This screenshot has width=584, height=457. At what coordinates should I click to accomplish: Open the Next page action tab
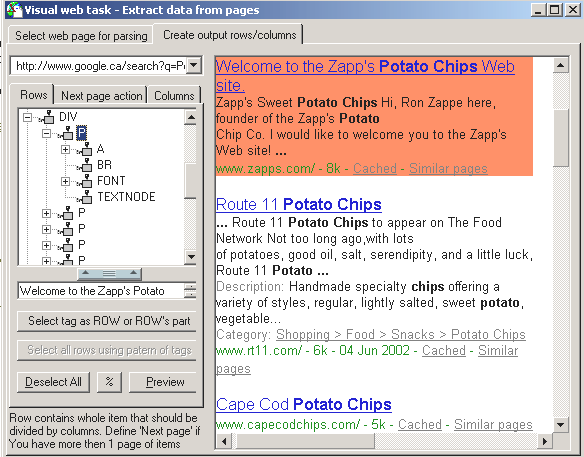tap(101, 96)
